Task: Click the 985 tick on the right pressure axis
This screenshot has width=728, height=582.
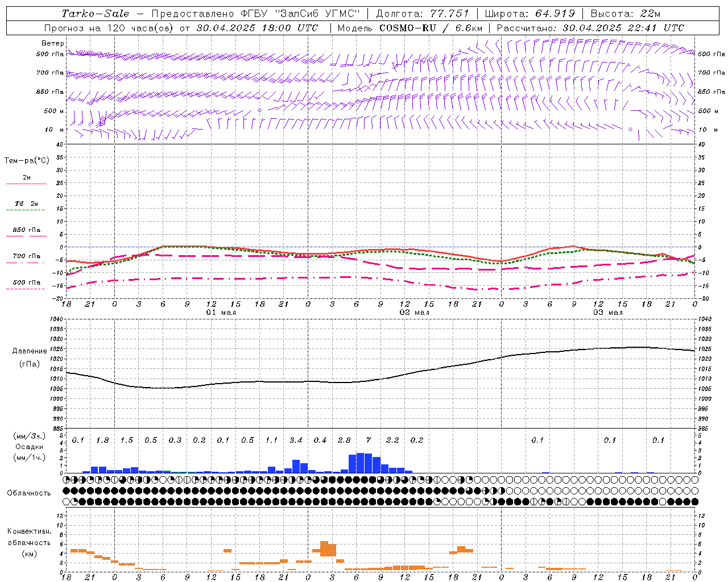Action: click(704, 429)
